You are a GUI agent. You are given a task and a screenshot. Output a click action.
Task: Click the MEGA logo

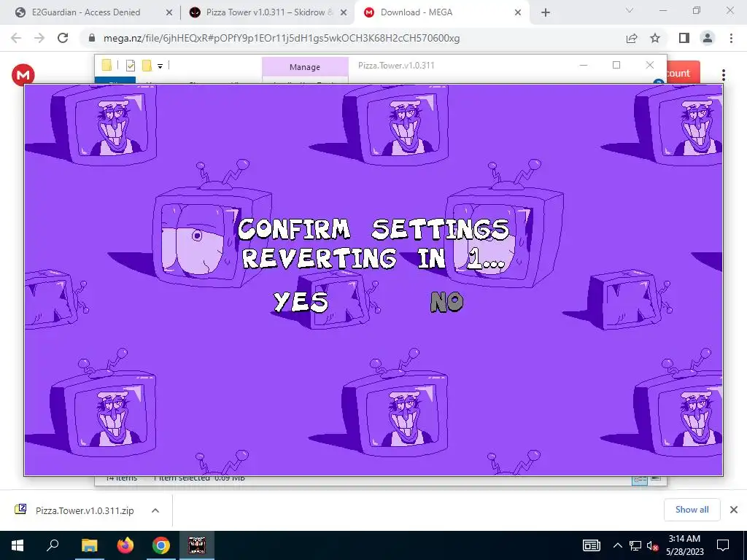pyautogui.click(x=23, y=75)
